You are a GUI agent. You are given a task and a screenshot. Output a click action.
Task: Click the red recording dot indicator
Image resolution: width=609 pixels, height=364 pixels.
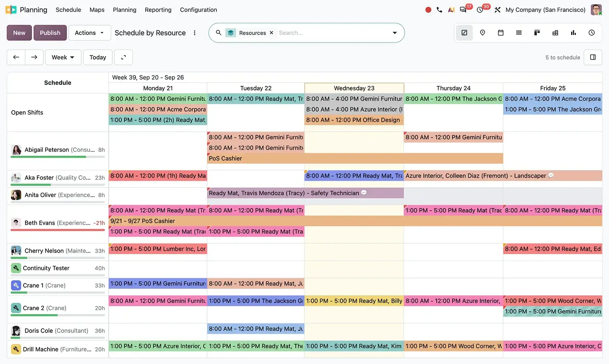click(428, 10)
